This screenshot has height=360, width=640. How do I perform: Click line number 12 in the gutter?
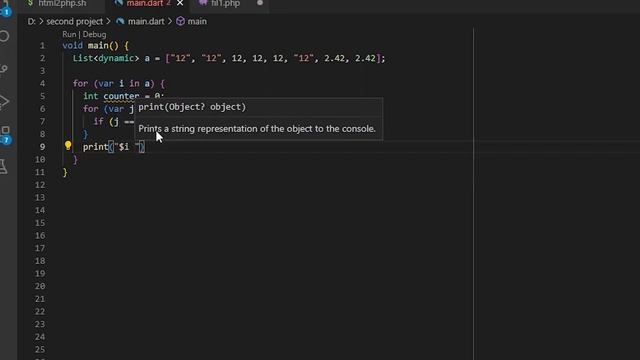pos(40,184)
